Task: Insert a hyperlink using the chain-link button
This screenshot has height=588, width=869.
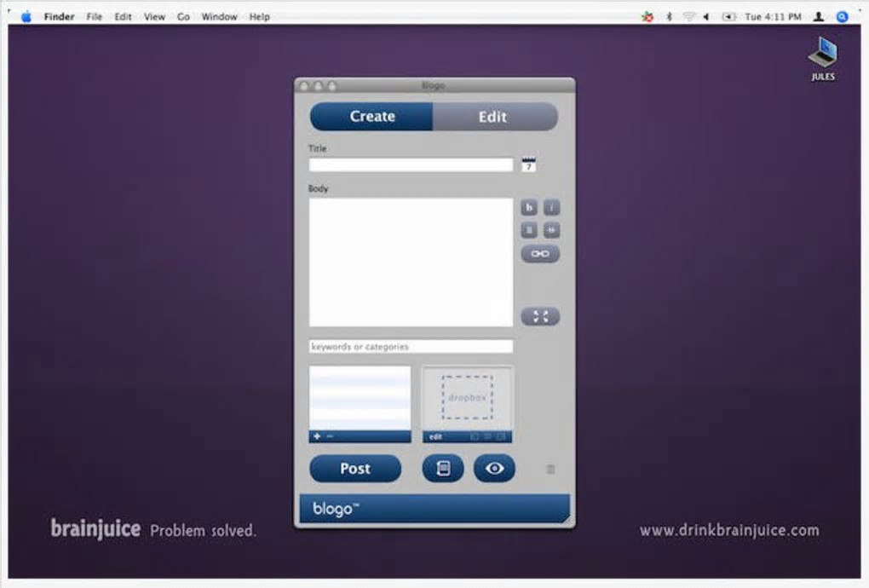Action: click(x=540, y=254)
